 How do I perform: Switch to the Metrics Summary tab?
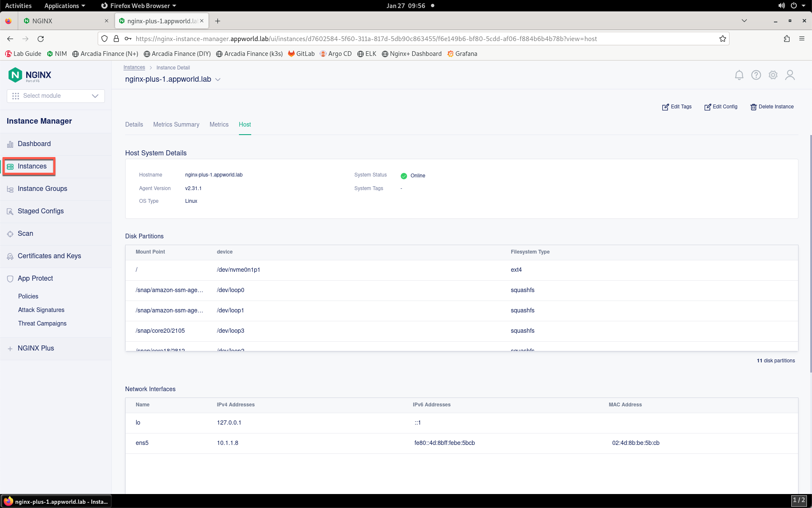[176, 124]
